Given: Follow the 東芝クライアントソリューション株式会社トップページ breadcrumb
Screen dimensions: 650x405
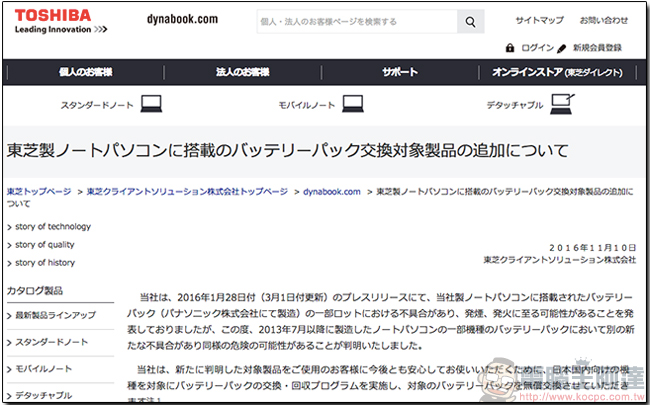Looking at the screenshot, I should (187, 192).
